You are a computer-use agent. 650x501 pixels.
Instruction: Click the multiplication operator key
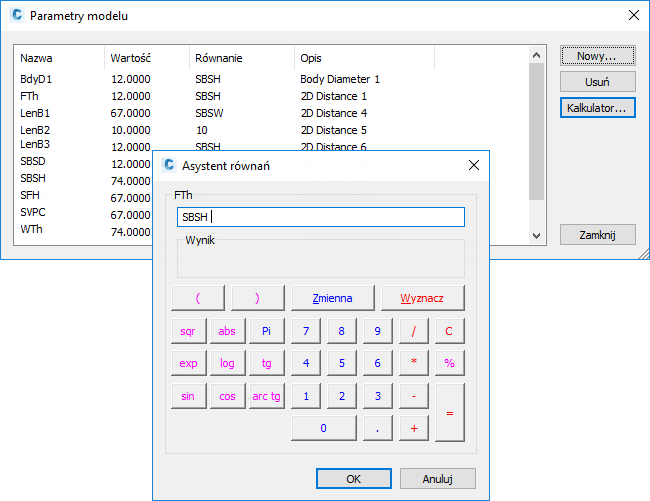click(413, 363)
